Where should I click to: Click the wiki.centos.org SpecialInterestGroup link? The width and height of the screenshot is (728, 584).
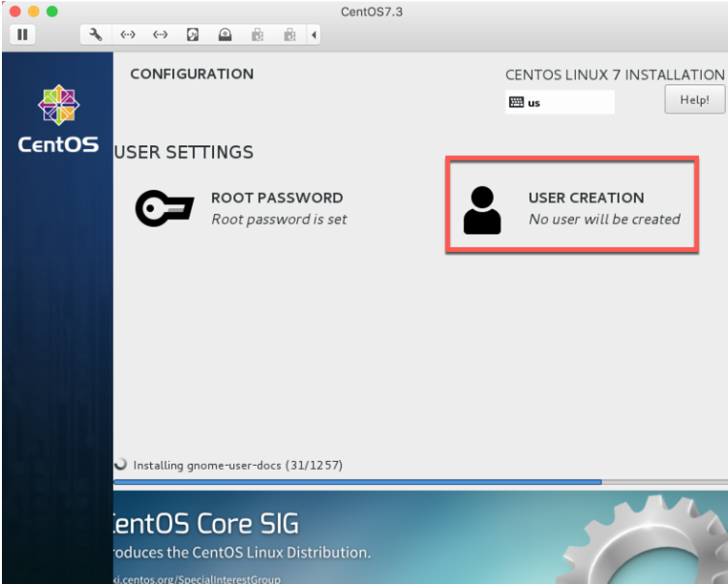coord(197,579)
